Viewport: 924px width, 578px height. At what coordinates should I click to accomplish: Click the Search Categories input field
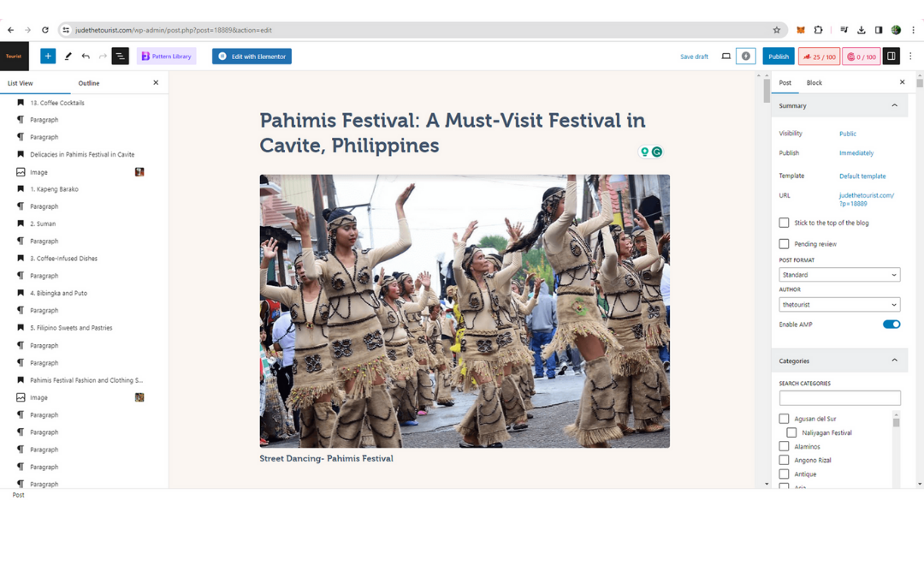[839, 397]
